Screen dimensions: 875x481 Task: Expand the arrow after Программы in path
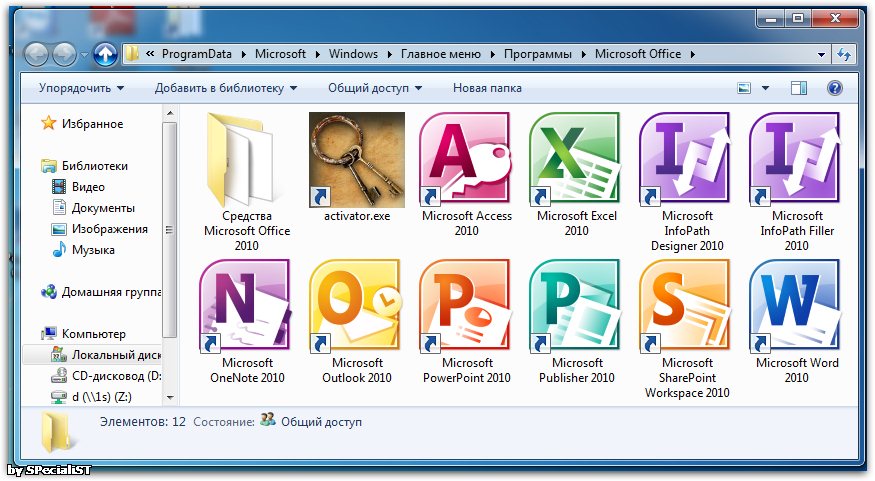[x=584, y=55]
